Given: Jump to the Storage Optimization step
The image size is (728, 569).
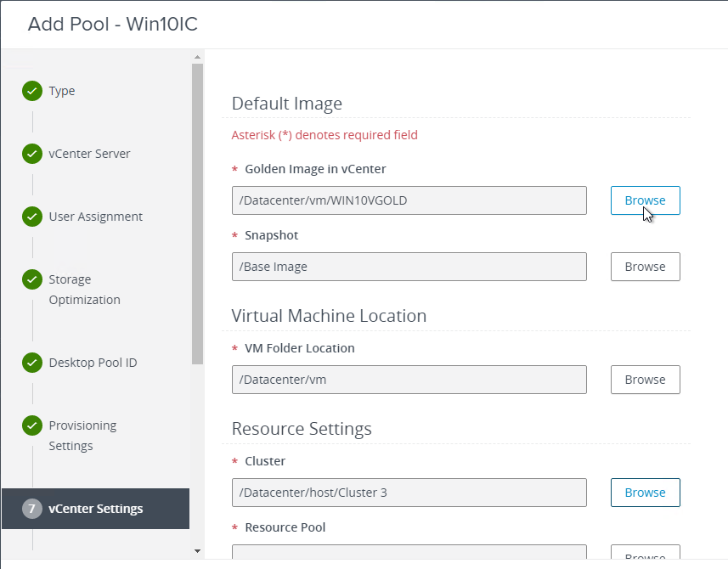Looking at the screenshot, I should tap(84, 290).
